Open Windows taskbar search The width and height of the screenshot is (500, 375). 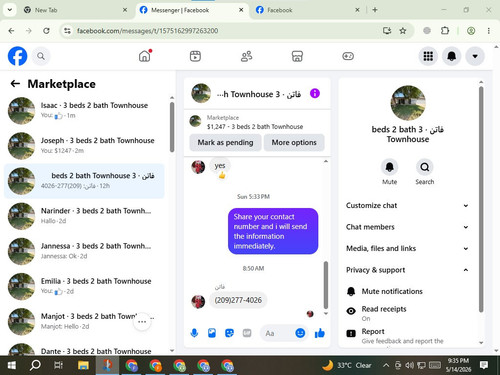point(35,365)
